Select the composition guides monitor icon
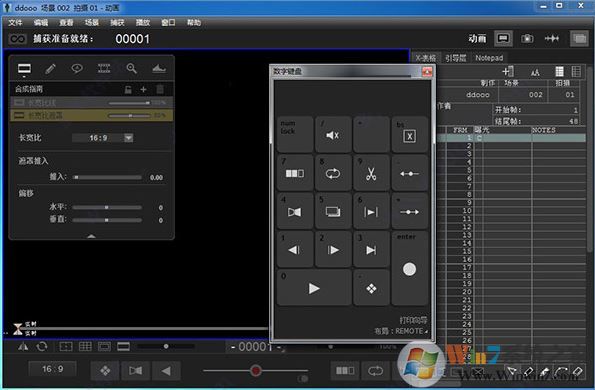 (24, 69)
